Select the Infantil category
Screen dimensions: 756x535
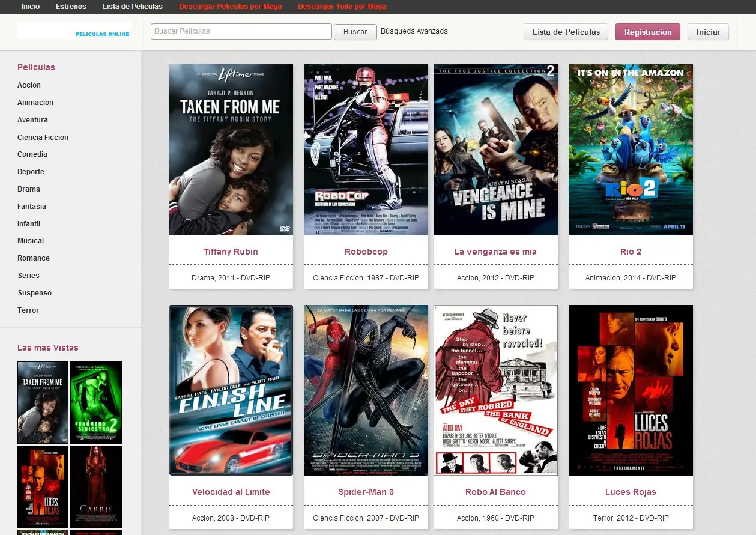coord(29,224)
